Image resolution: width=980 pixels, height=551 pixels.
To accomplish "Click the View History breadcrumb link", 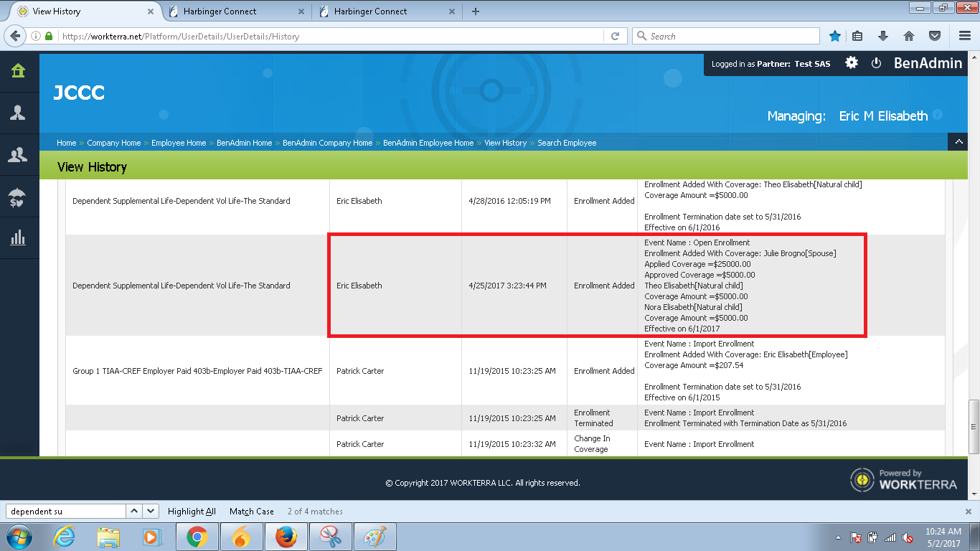I will click(506, 143).
